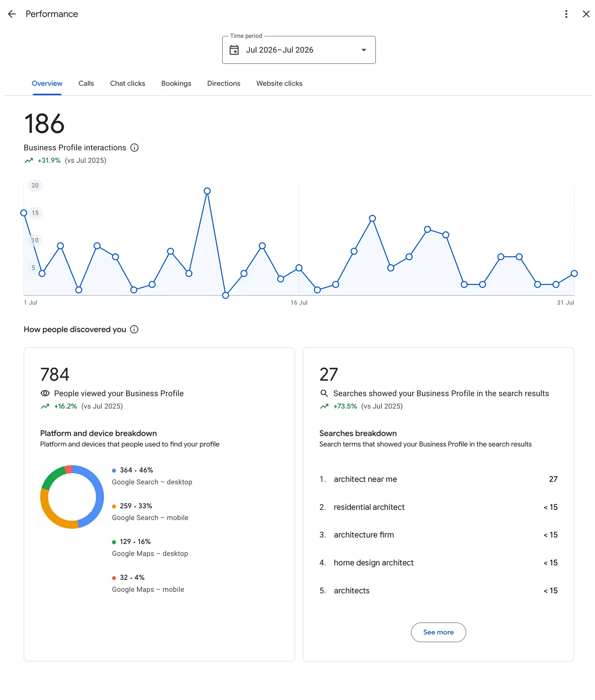Open the Website clicks tab
The width and height of the screenshot is (595, 700).
pos(279,84)
